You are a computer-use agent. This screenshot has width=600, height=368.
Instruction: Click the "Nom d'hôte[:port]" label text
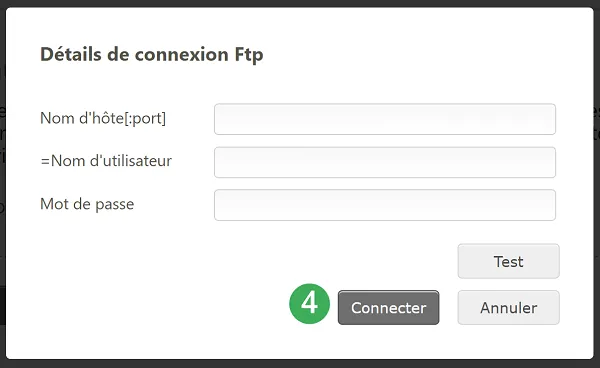[x=103, y=118]
